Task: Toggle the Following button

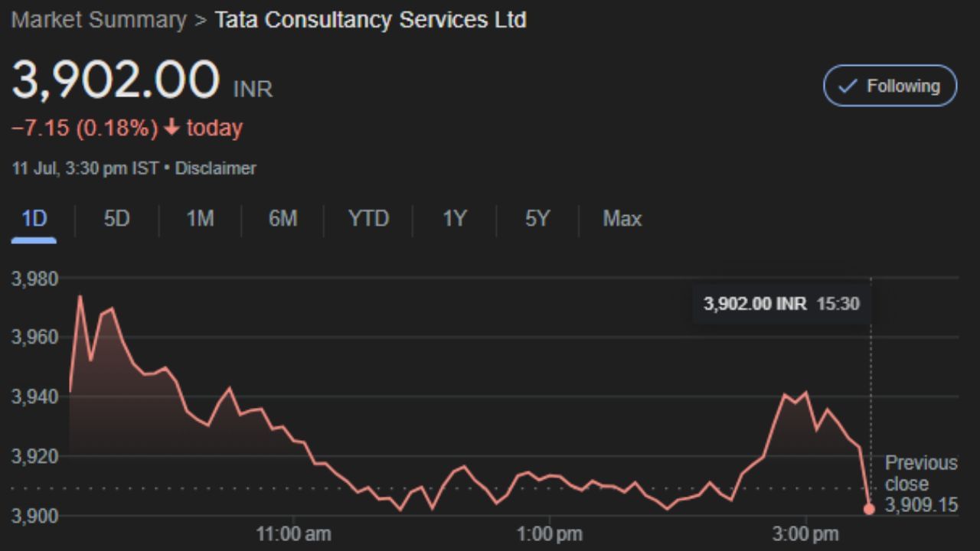Action: [890, 86]
